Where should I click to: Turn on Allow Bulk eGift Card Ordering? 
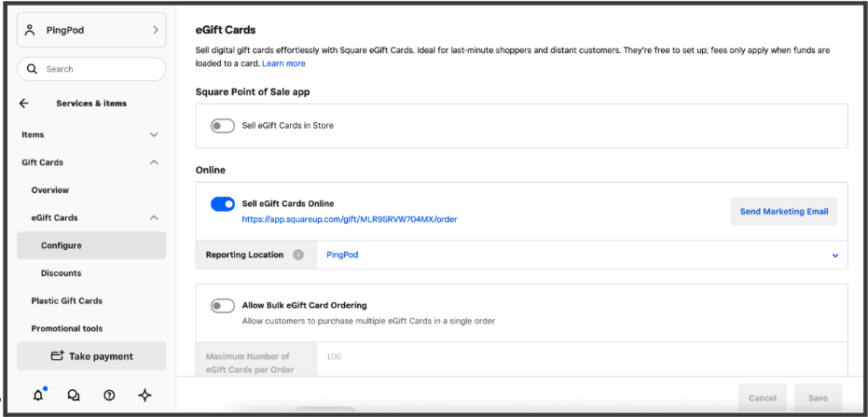click(222, 305)
